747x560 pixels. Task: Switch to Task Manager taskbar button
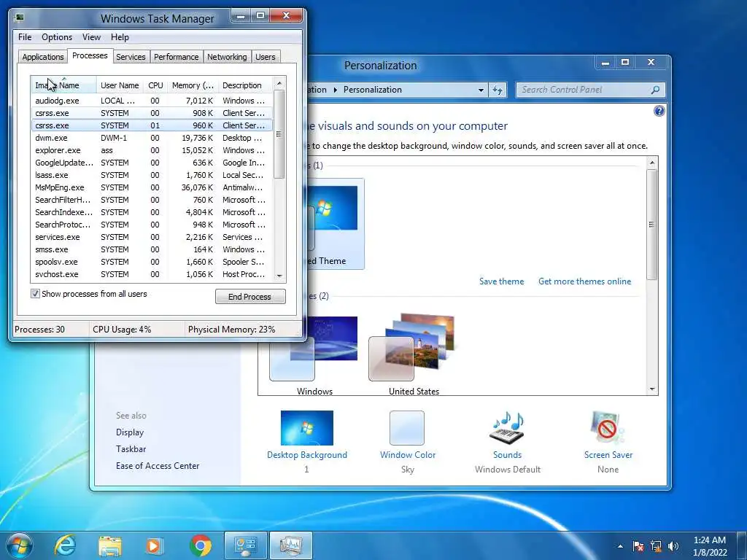pyautogui.click(x=290, y=545)
